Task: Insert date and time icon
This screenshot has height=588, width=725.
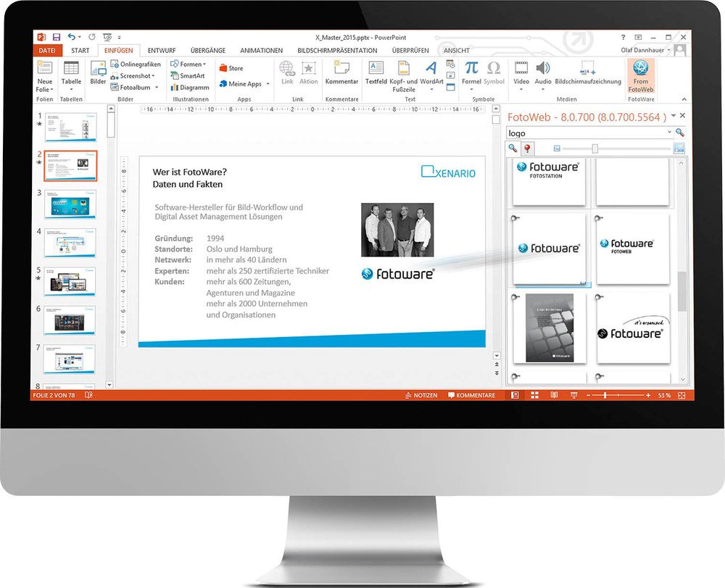Action: tap(451, 64)
